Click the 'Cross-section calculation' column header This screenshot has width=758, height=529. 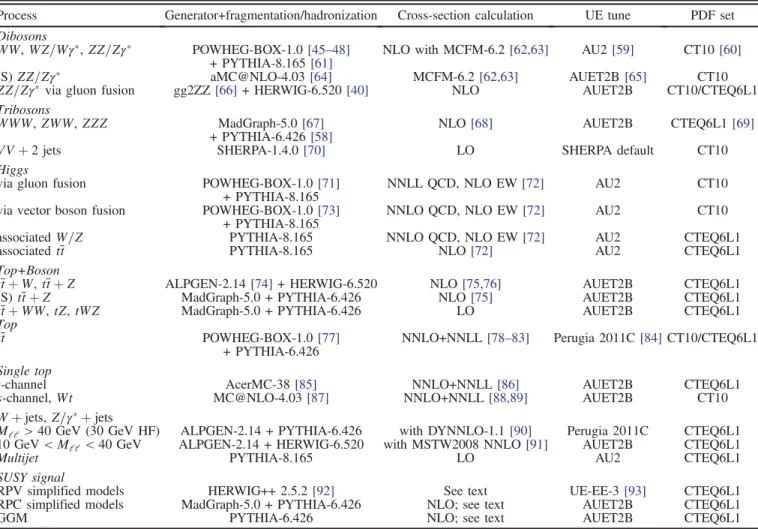point(465,15)
